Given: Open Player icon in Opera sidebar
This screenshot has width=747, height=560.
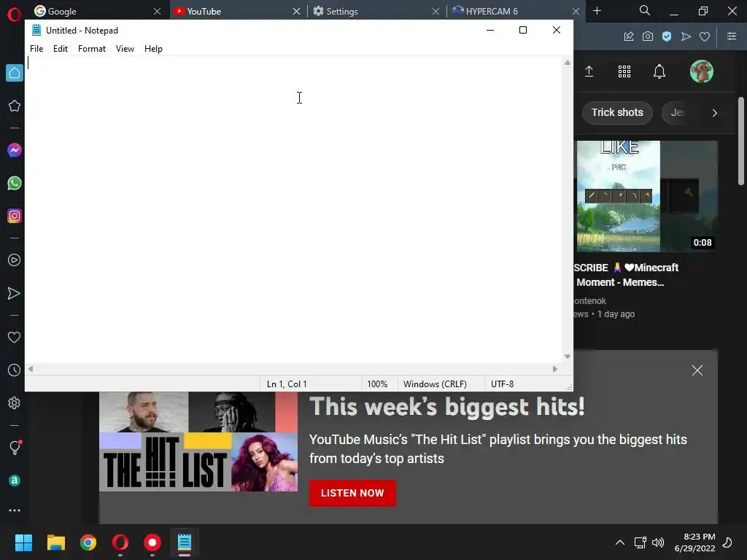Looking at the screenshot, I should click(15, 260).
